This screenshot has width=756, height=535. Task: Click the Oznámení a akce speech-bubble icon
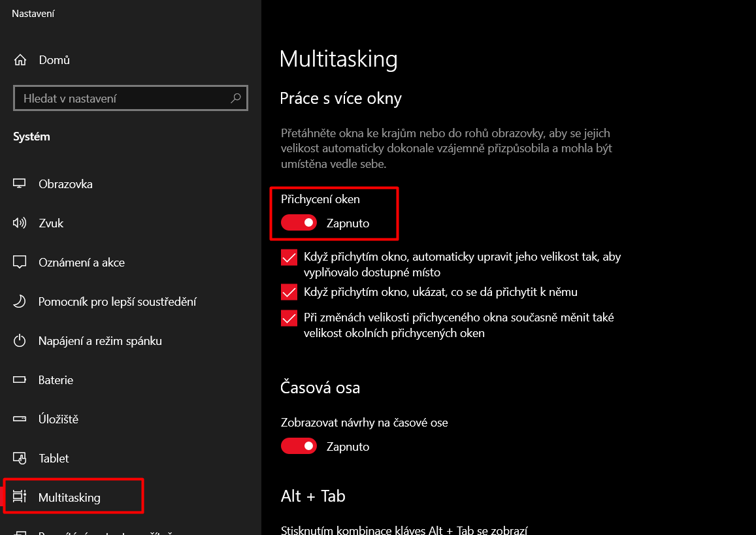click(x=20, y=263)
